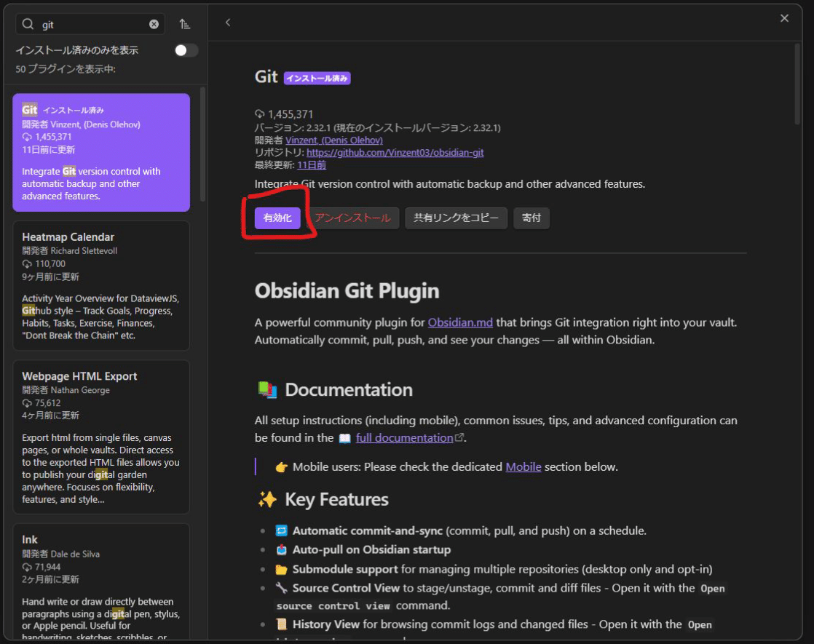Click the 'Submodule support' feature text
Viewport: 814px width, 644px height.
pos(345,569)
